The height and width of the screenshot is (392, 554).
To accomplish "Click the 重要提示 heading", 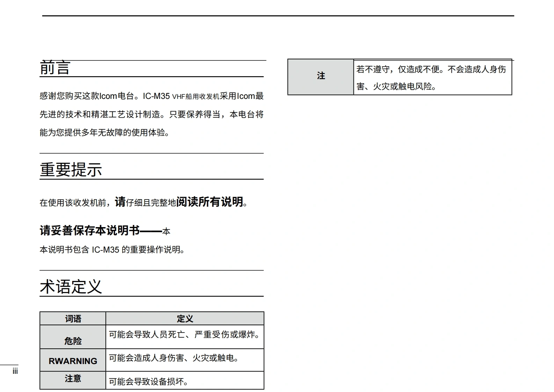I will pyautogui.click(x=71, y=170).
